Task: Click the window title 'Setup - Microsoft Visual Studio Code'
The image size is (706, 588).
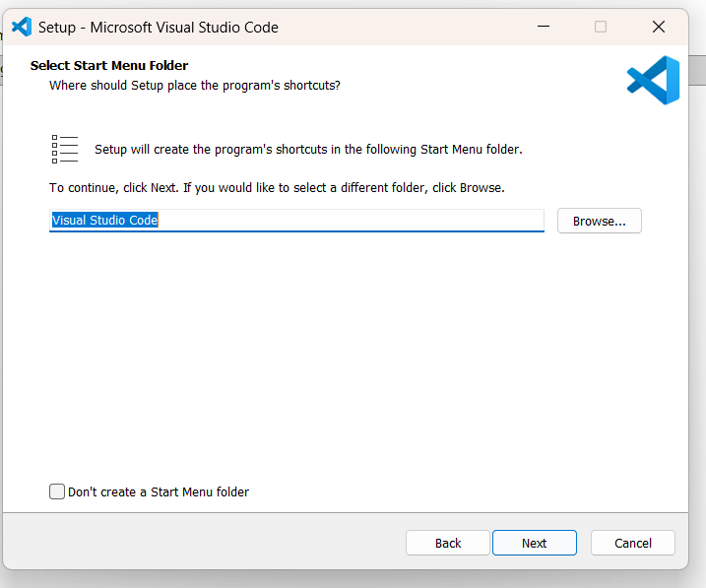Action: pyautogui.click(x=159, y=28)
